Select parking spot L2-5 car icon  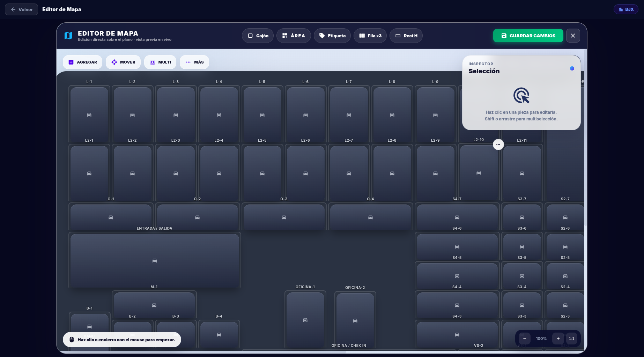coord(262,173)
